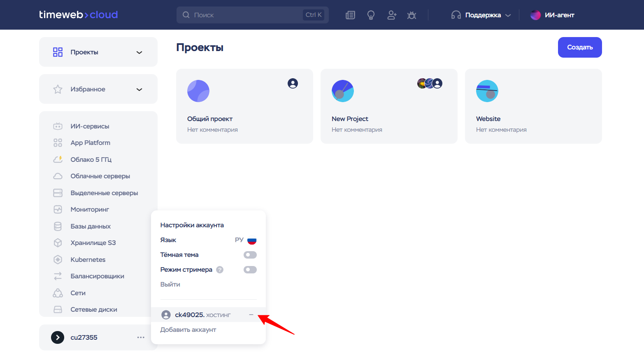This screenshot has height=357, width=644.
Task: Open Настройки аккаунта link
Action: (192, 225)
